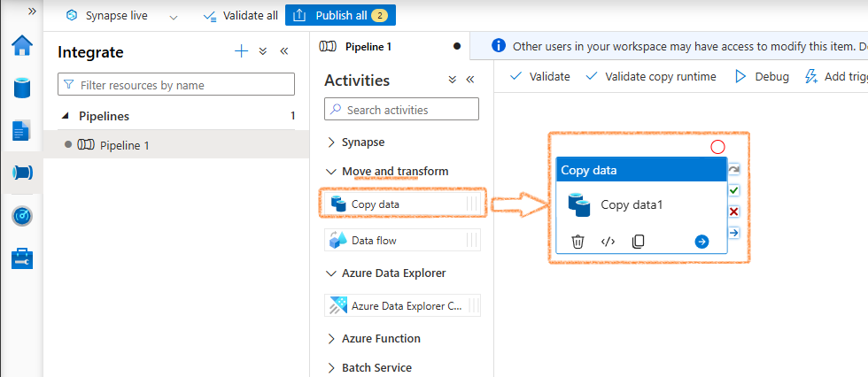
Task: View code of Copy data1 activity
Action: coord(608,242)
